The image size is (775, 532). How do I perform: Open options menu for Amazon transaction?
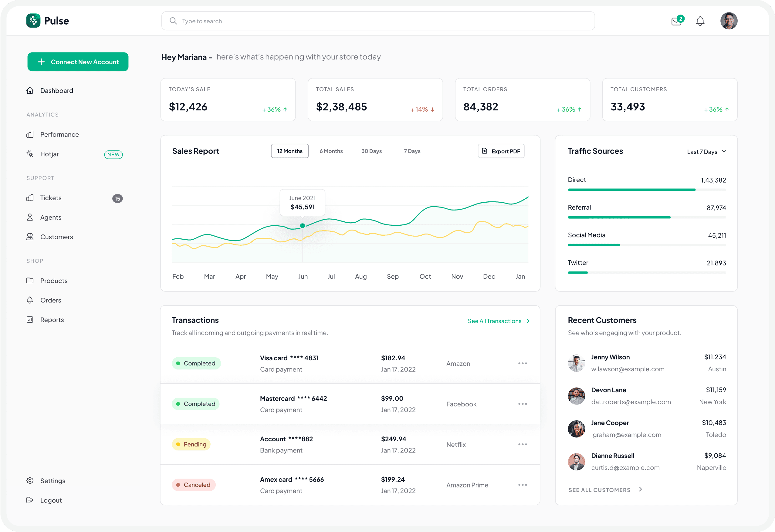tap(522, 363)
